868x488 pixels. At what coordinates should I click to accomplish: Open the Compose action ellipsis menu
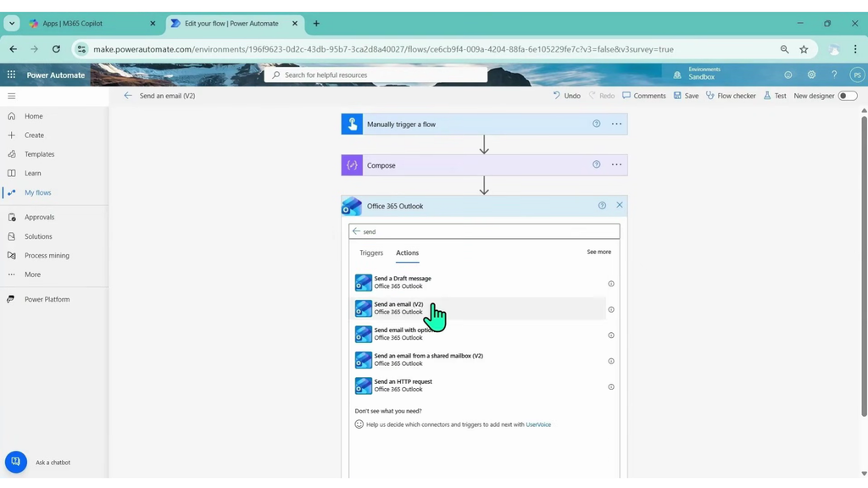point(617,164)
